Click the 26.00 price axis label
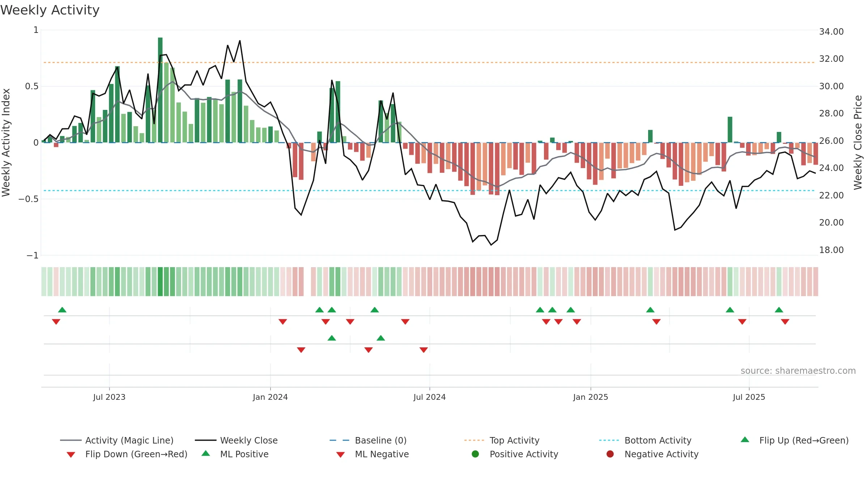 (831, 141)
